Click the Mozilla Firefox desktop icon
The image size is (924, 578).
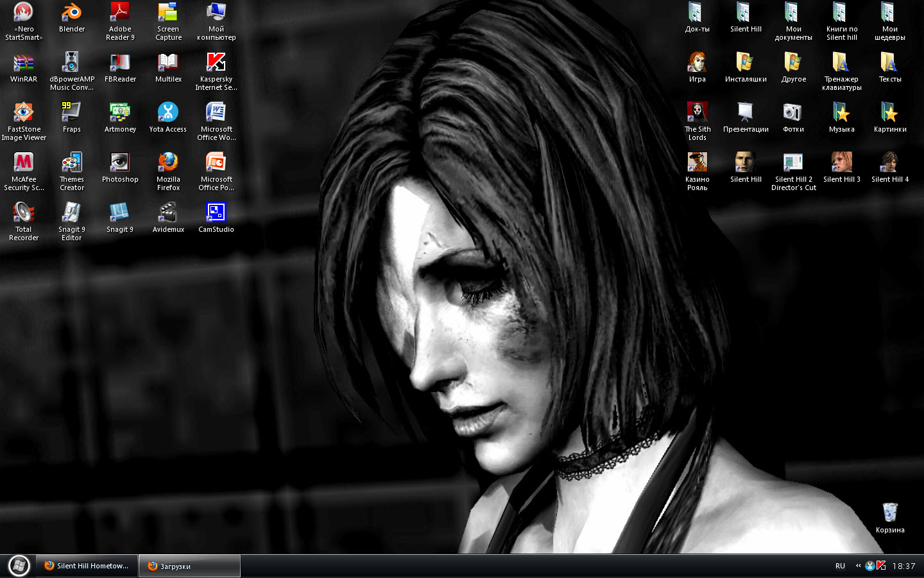[168, 163]
